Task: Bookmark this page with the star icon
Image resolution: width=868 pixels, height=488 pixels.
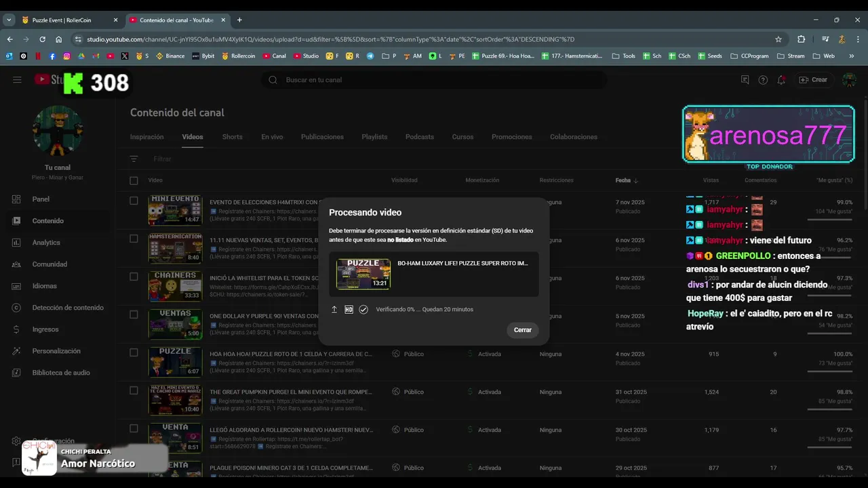Action: pos(778,39)
